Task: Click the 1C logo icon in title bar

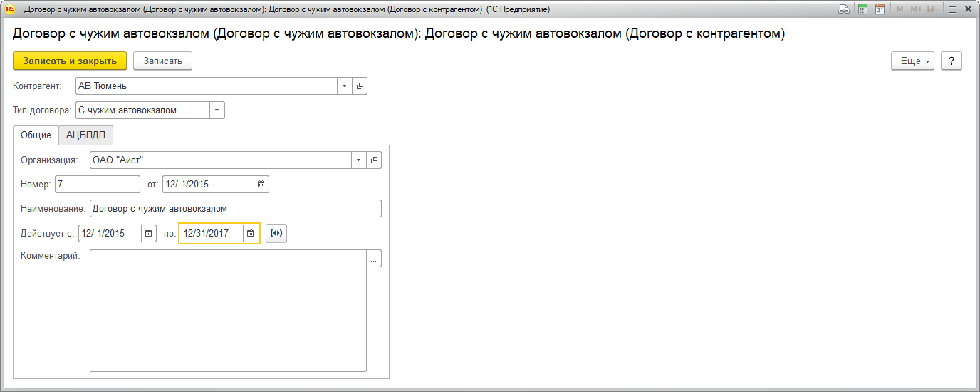Action: point(10,9)
